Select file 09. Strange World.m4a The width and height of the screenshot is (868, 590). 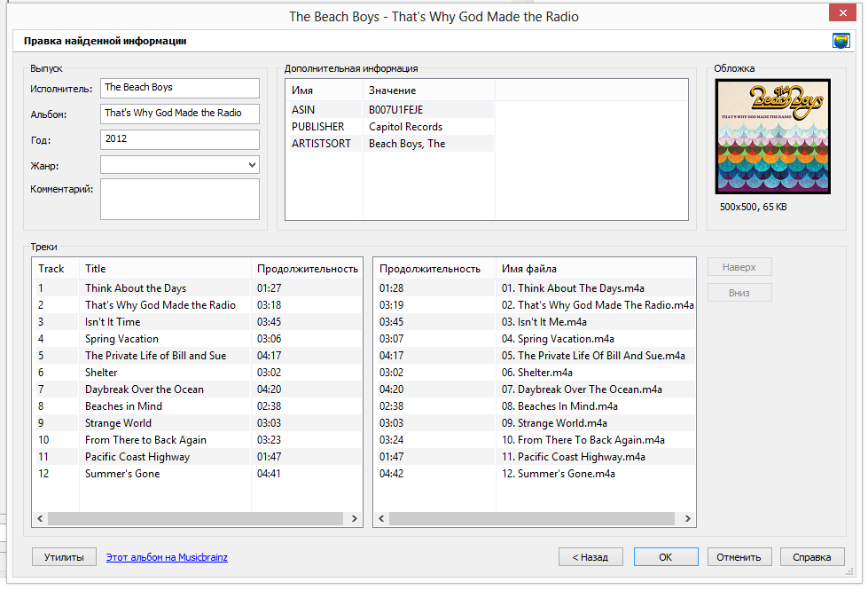(x=535, y=423)
